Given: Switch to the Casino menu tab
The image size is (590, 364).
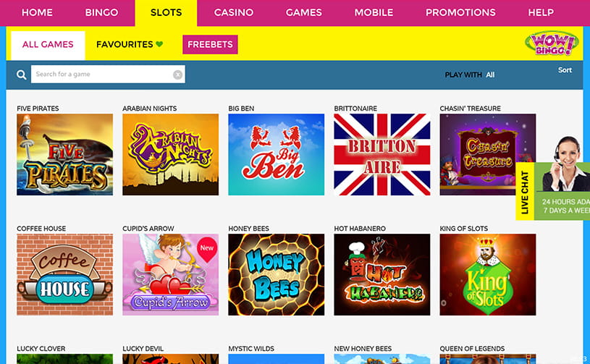Looking at the screenshot, I should 234,12.
